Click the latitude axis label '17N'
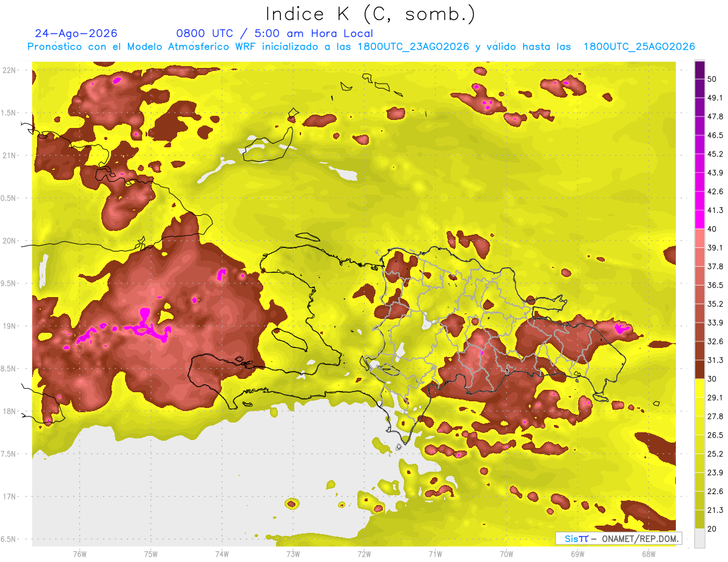 pos(9,497)
